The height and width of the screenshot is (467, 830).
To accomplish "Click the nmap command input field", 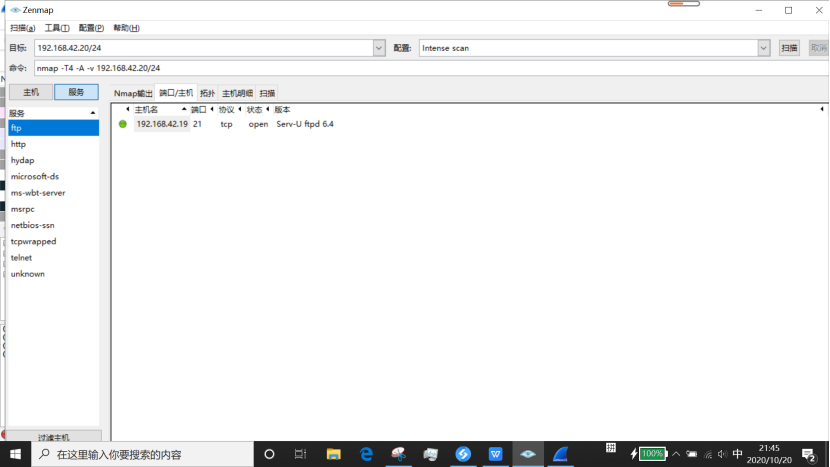I will tap(431, 68).
